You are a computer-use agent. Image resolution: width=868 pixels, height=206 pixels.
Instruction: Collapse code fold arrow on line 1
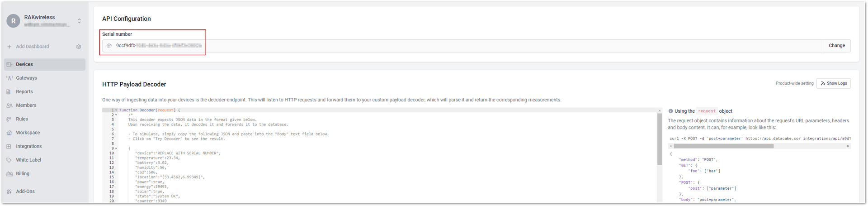[116, 110]
